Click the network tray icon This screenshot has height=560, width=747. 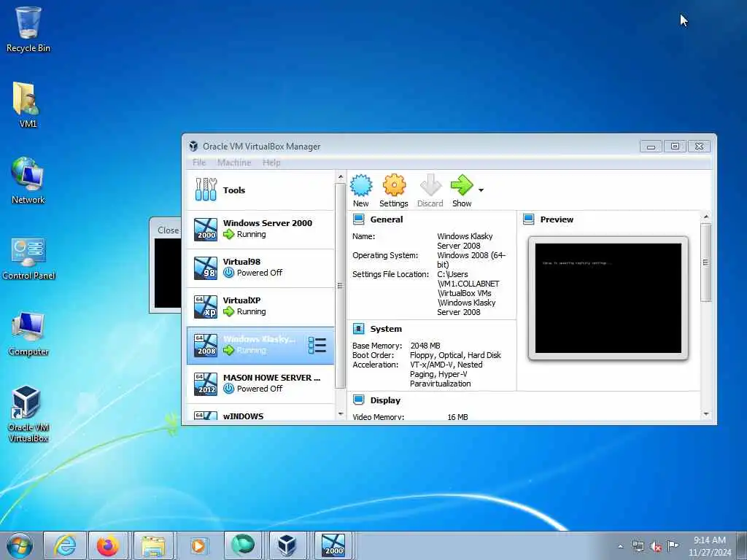[638, 546]
